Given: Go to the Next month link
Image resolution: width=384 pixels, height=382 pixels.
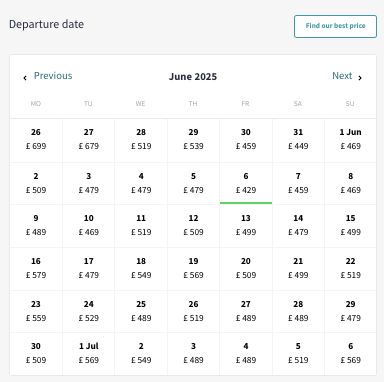Looking at the screenshot, I should [342, 76].
